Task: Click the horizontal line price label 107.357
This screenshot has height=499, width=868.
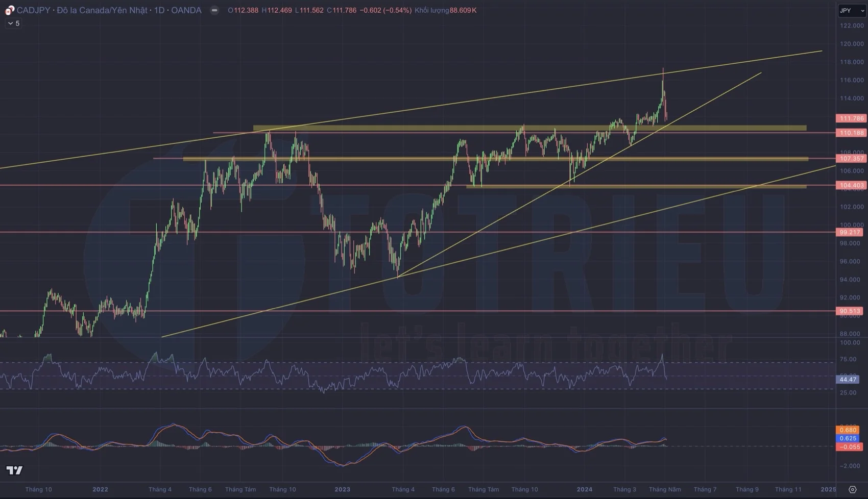Action: click(x=851, y=159)
